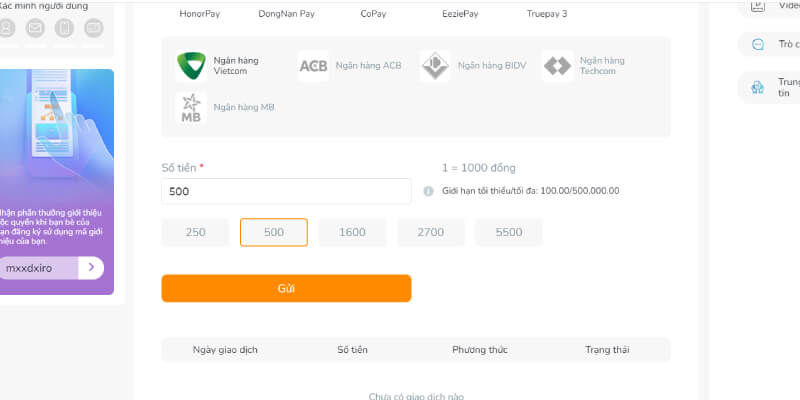The image size is (800, 400).
Task: Select the Techcombank logo icon
Action: point(557,66)
